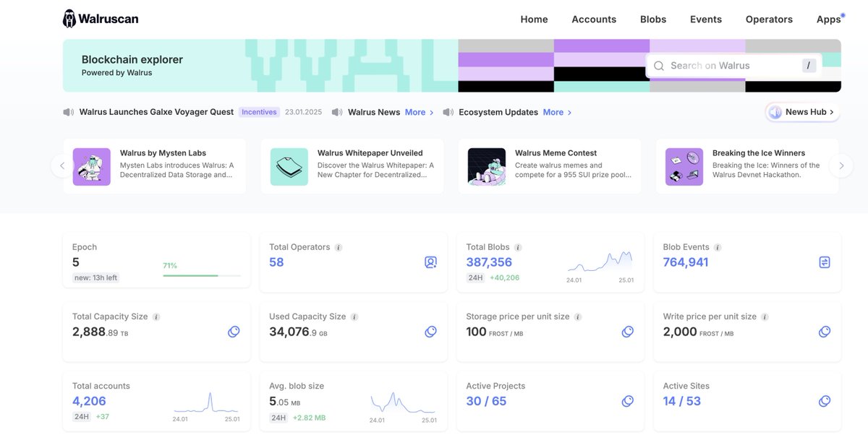Viewport: 868px width, 448px height.
Task: Click info icon next to Total Capacity Size
Action: pyautogui.click(x=156, y=316)
